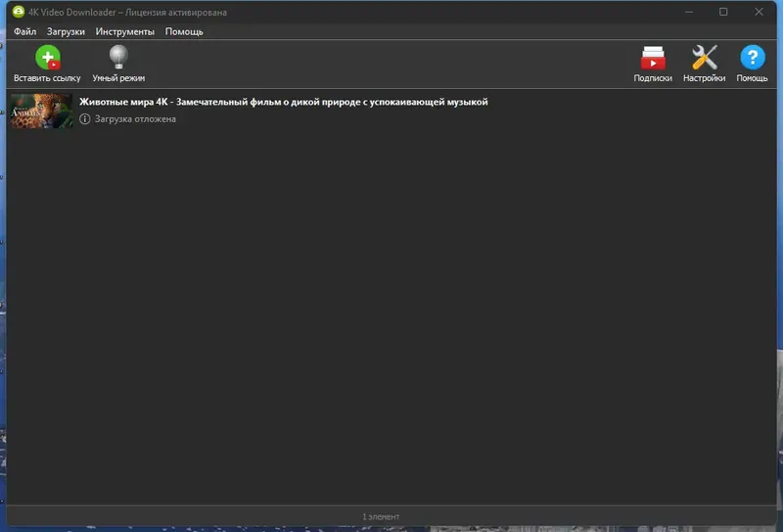Minimize the 4K Video Downloader window

pos(689,12)
